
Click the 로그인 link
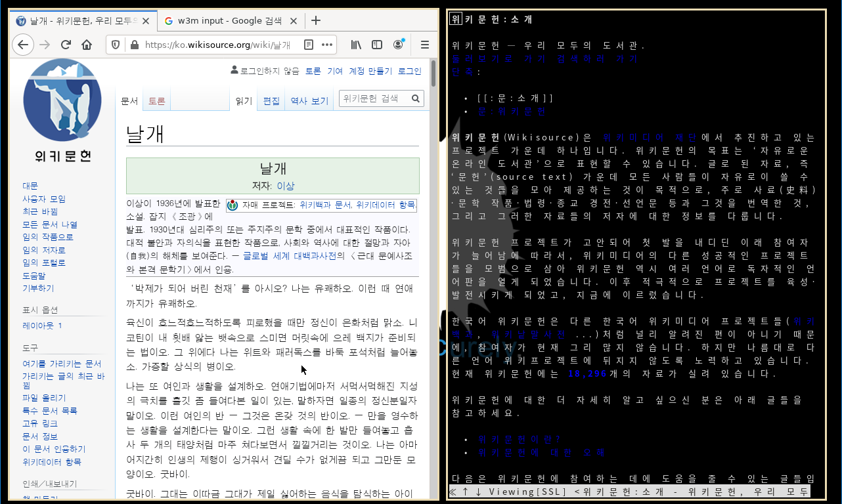(409, 71)
